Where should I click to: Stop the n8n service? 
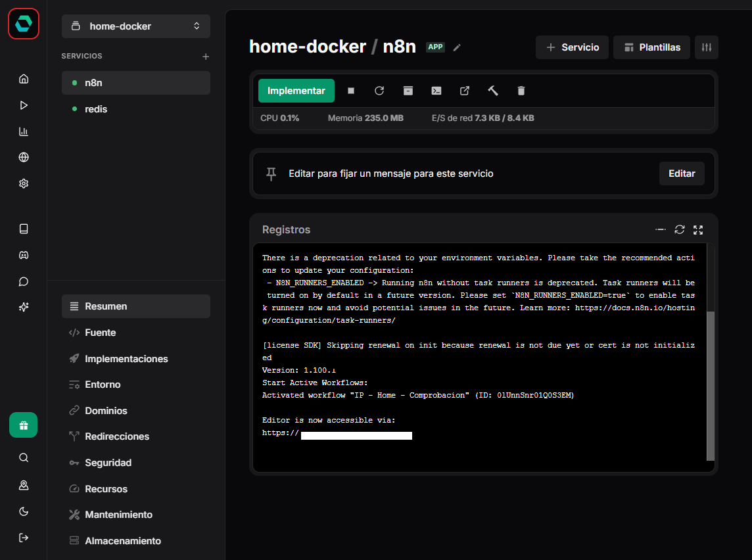[351, 91]
